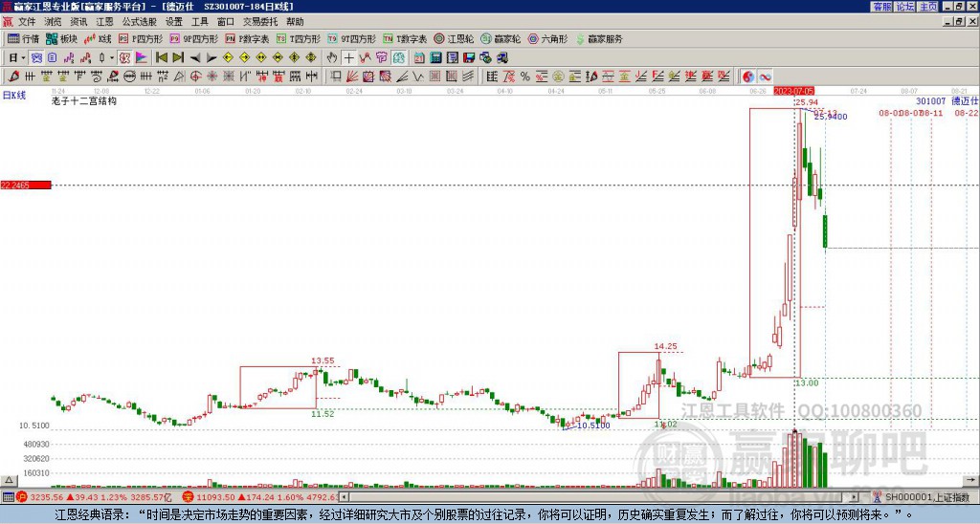This screenshot has width=980, height=524.
Task: Toggle the infinity loop icon
Action: click(765, 76)
